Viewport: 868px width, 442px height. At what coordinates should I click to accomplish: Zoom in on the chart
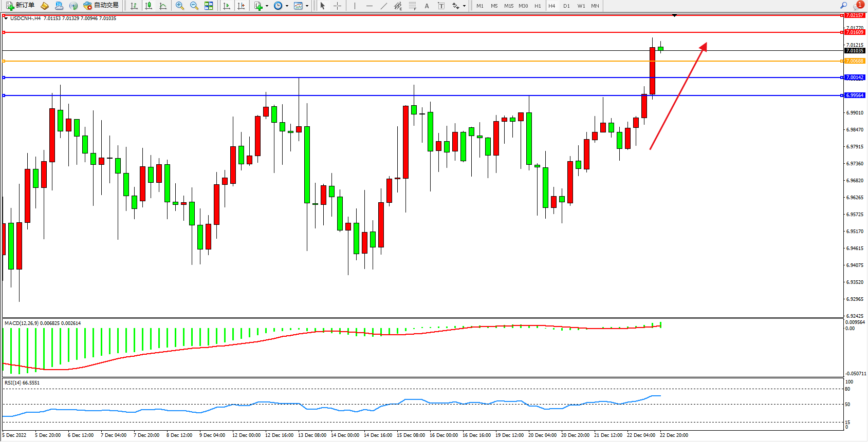(x=180, y=6)
